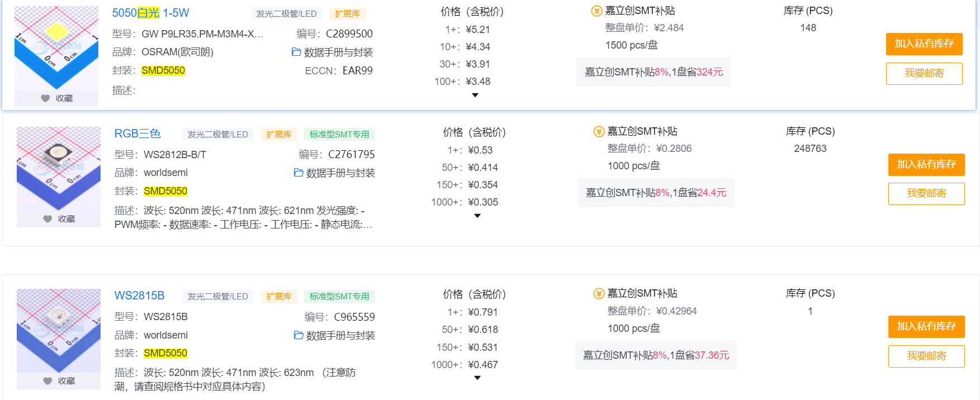Viewport: 980px width, 400px height.
Task: Add RGB三色 WS2812B-B/T to private inventory
Action: click(926, 165)
